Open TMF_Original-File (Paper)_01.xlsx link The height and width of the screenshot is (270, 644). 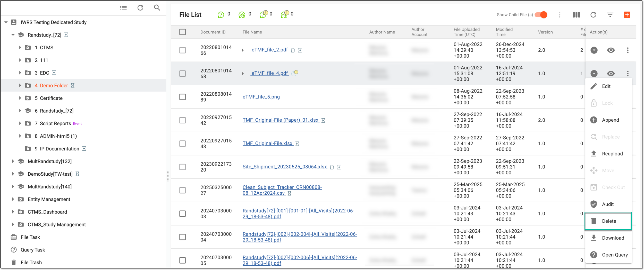[x=281, y=120]
